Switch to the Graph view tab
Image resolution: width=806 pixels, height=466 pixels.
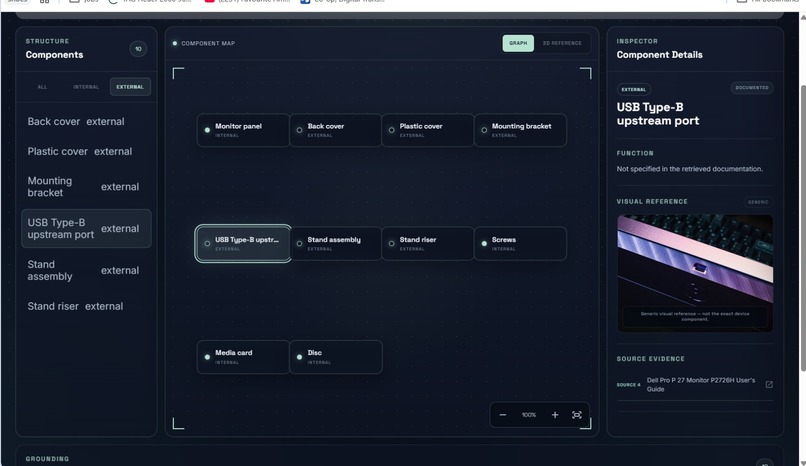tap(518, 43)
